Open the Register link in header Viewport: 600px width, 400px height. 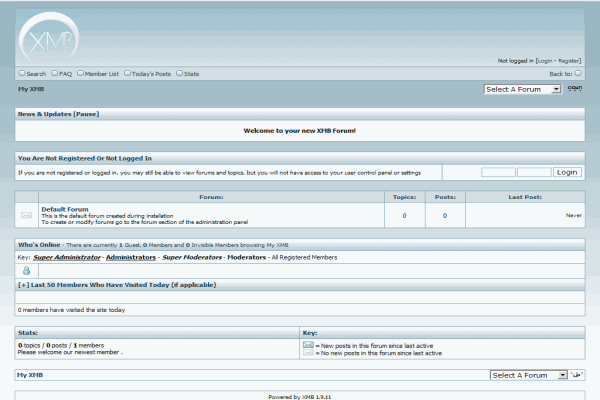tap(568, 60)
